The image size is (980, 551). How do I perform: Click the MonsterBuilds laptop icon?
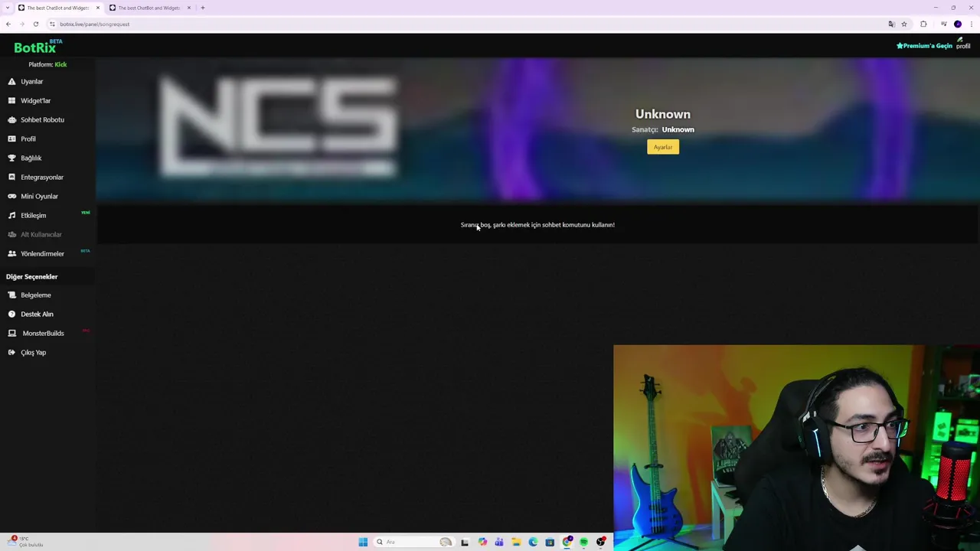pos(11,333)
